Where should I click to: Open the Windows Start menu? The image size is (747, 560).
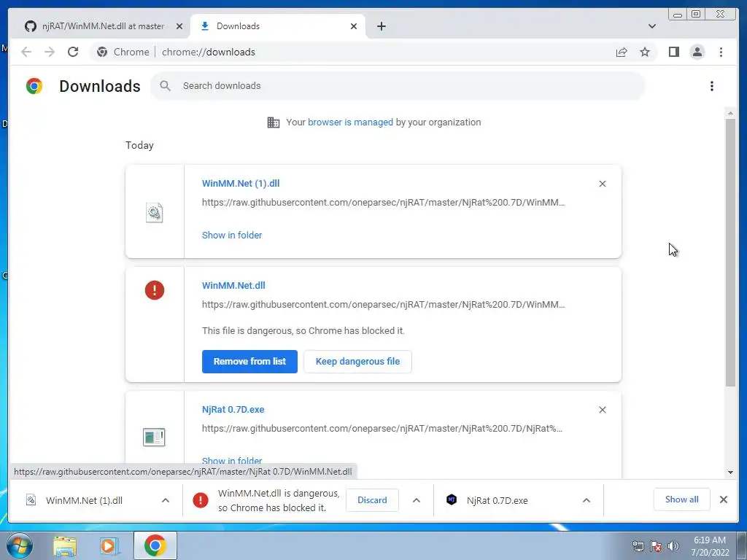19,545
